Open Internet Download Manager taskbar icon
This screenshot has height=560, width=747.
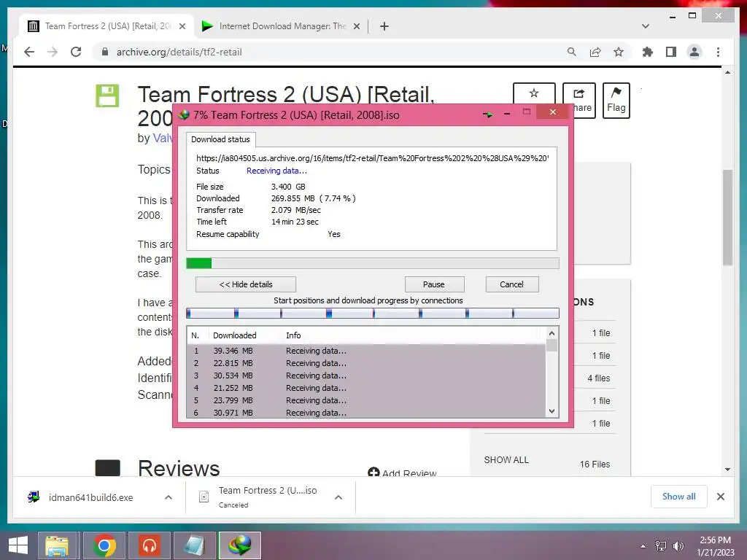(x=239, y=545)
